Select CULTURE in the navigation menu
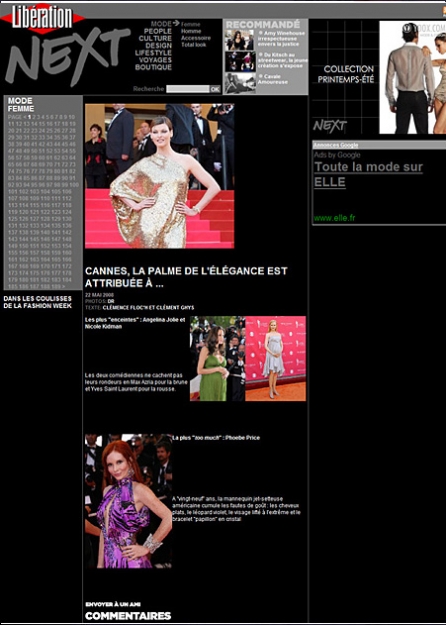The width and height of the screenshot is (446, 625). (155, 38)
